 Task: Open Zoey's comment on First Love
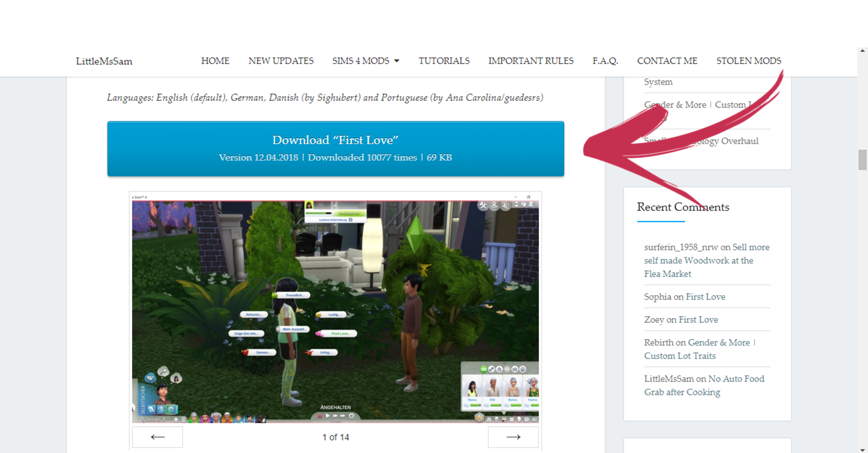698,319
